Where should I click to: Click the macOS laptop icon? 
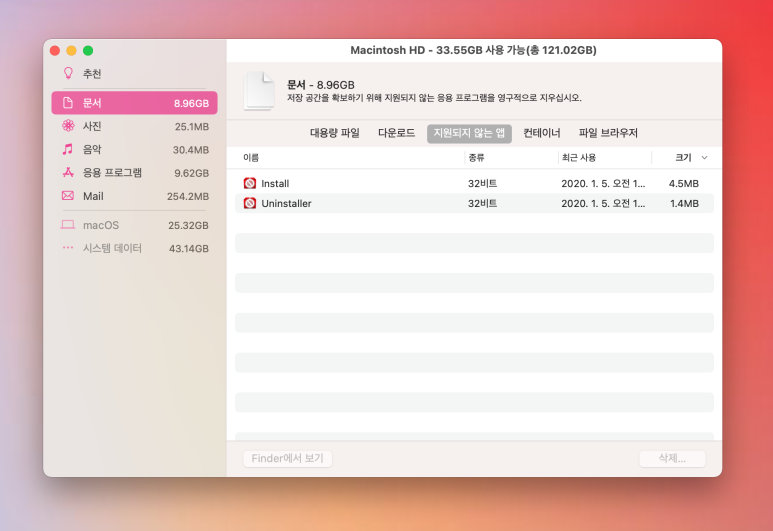point(68,225)
